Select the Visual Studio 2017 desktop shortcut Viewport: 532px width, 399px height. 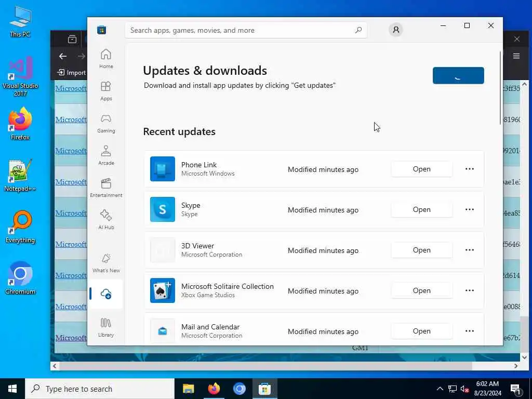[20, 77]
